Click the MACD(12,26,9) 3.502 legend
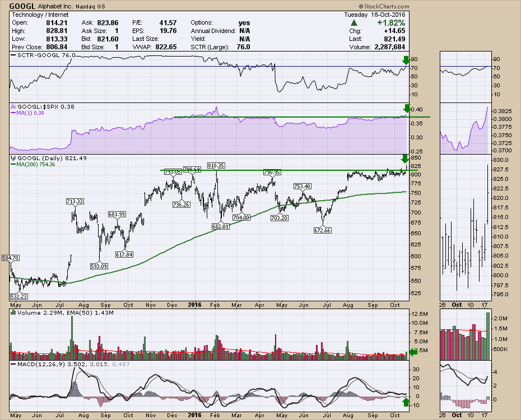Image resolution: width=521 pixels, height=420 pixels. (x=51, y=364)
